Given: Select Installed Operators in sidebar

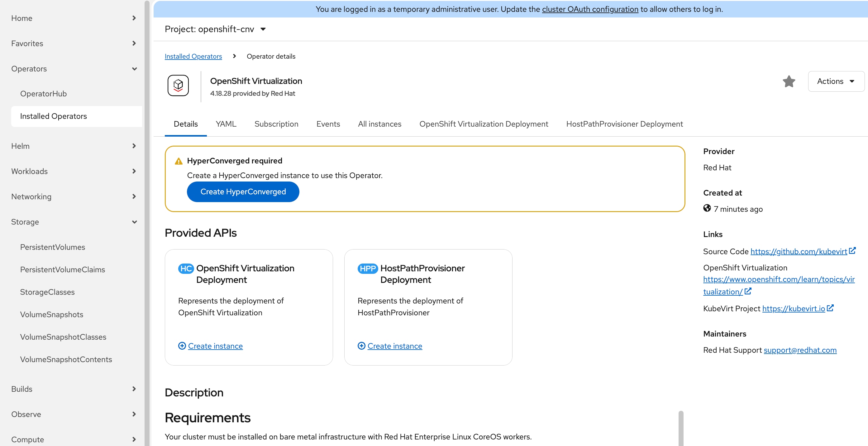Looking at the screenshot, I should (x=77, y=116).
